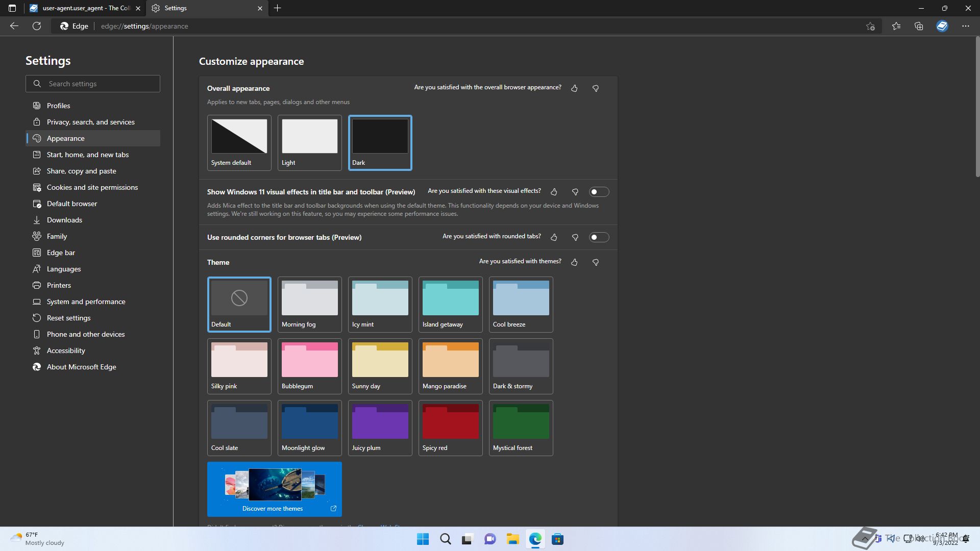Click the browser back arrow

point(14,26)
